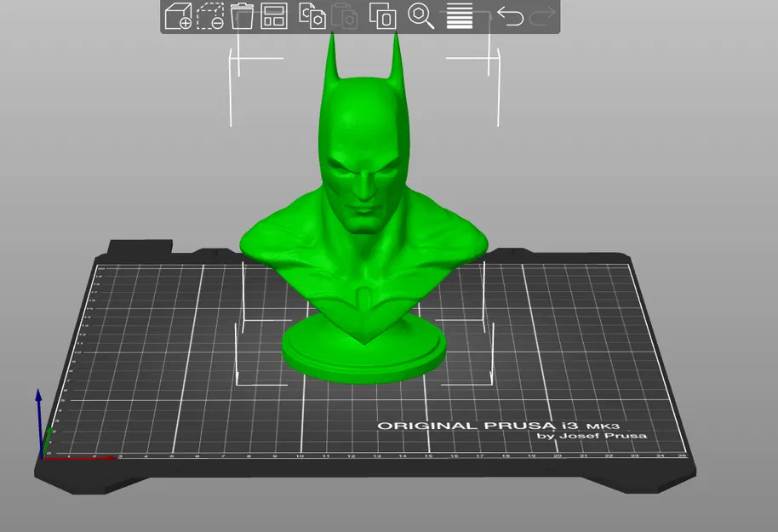Copy selection with the two-documents icon
The width and height of the screenshot is (778, 532).
tap(312, 16)
